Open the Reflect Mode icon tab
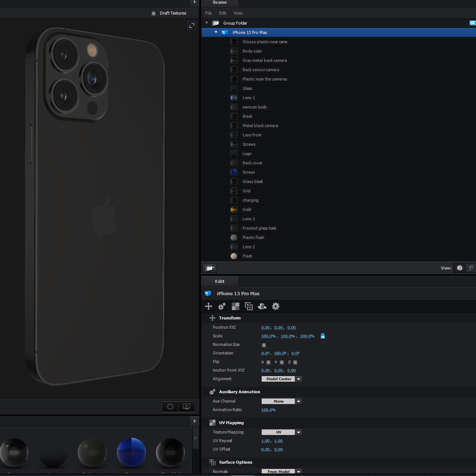Viewport: 476px width, 476px height. coord(262,306)
